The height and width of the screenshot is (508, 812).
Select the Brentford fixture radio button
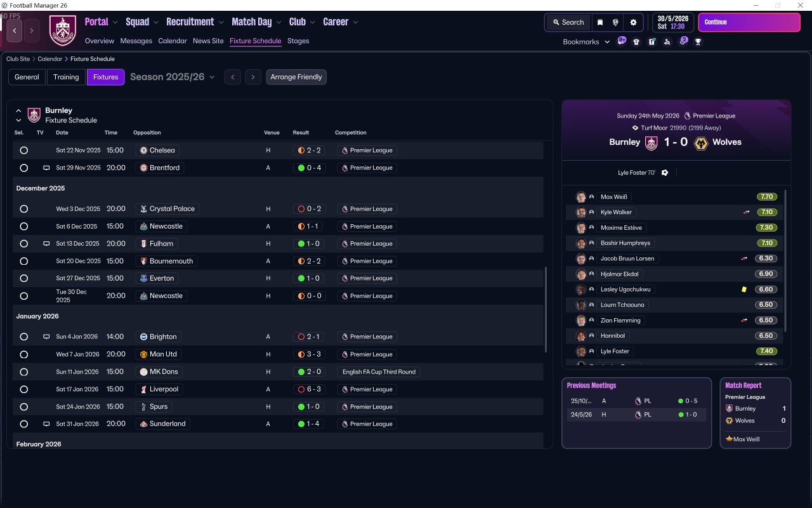click(24, 168)
